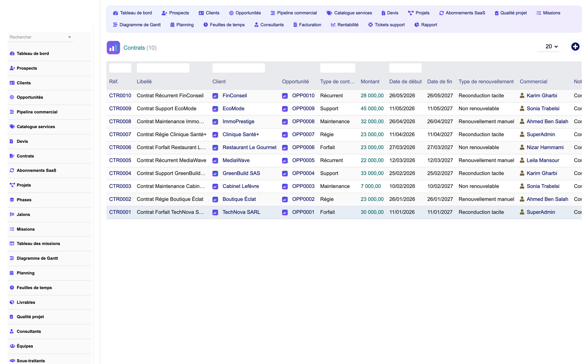Screen dimensions: 588x364
Task: Open Pipeline commercial in the top menu
Action: 294,13
